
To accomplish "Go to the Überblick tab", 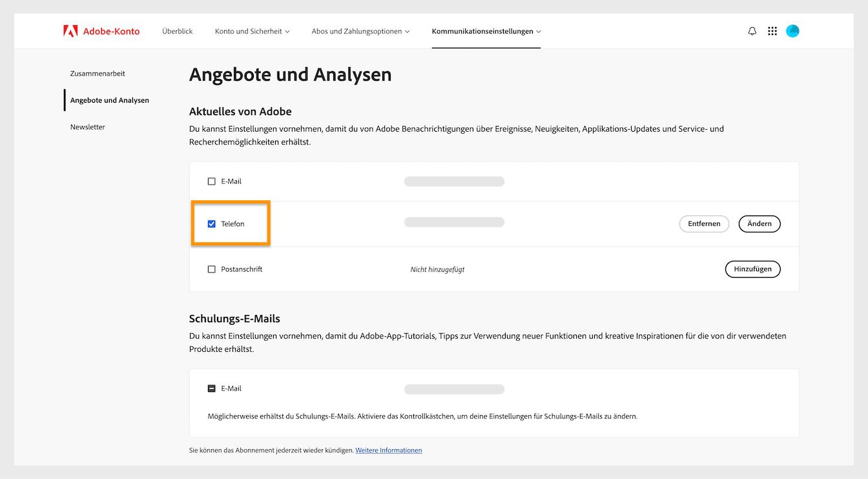I will click(178, 31).
